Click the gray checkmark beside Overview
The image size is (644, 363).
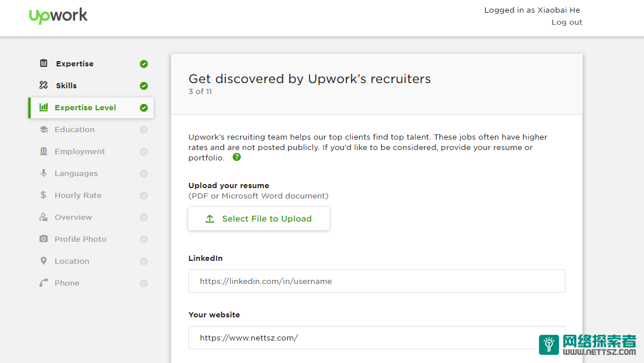(144, 218)
